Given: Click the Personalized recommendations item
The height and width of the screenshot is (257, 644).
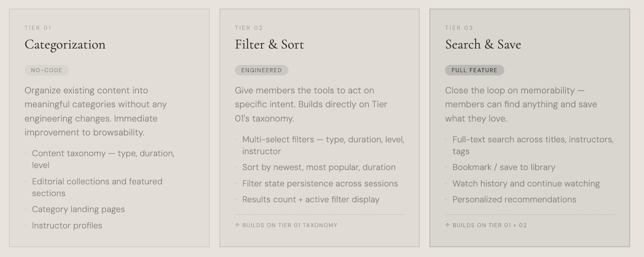Looking at the screenshot, I should click(x=514, y=199).
